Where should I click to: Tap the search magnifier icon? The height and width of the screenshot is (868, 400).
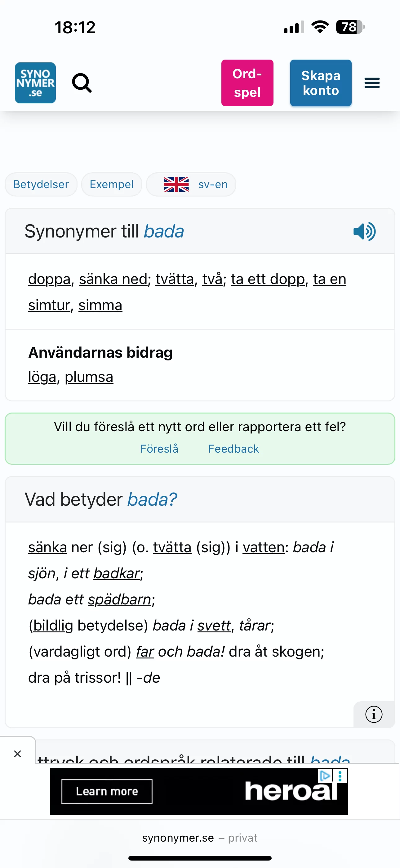(x=82, y=83)
